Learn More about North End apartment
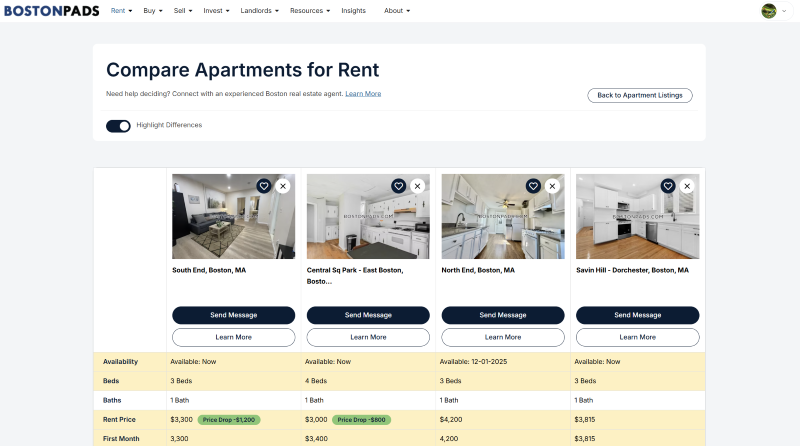 coord(503,337)
